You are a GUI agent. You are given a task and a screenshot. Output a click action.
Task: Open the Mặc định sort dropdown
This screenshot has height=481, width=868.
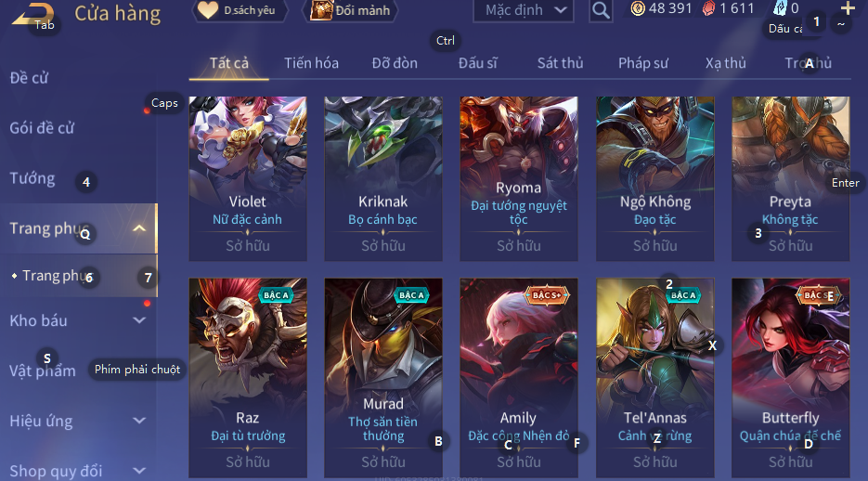point(524,10)
